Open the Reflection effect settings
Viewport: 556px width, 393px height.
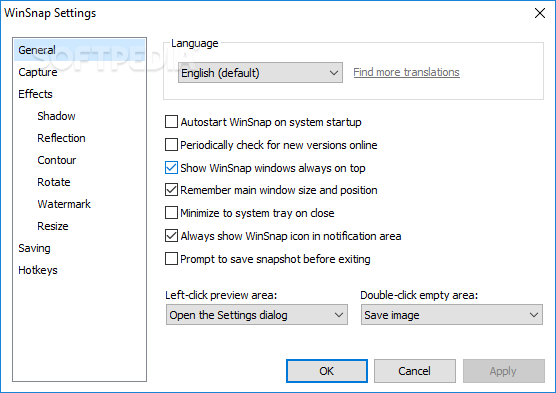61,138
